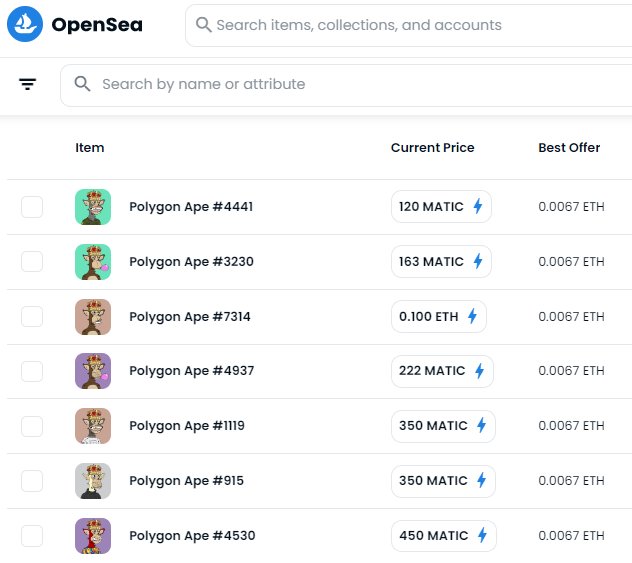Open the thumbnail of Polygon Ape #4530
Image resolution: width=632 pixels, height=563 pixels.
click(x=93, y=536)
